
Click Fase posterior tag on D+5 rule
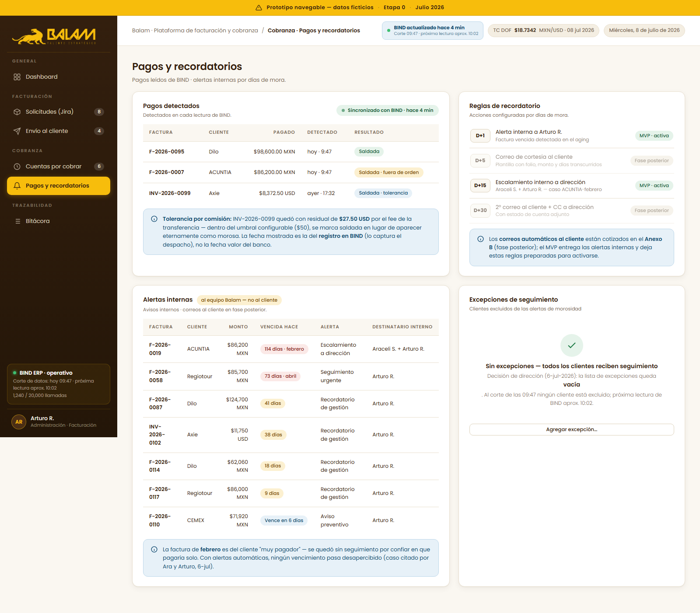tap(652, 160)
